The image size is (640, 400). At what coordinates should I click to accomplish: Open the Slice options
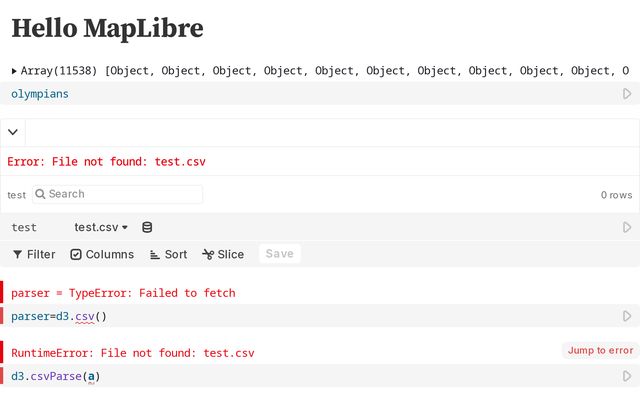tap(223, 254)
